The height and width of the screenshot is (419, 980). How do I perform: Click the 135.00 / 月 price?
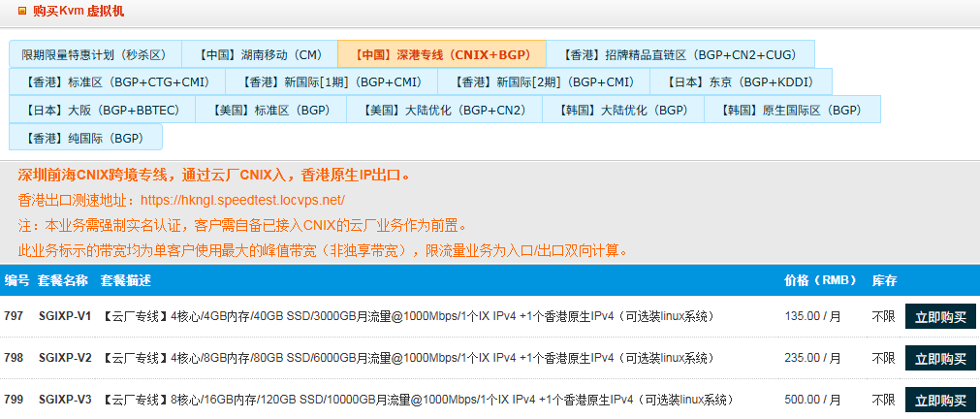812,316
